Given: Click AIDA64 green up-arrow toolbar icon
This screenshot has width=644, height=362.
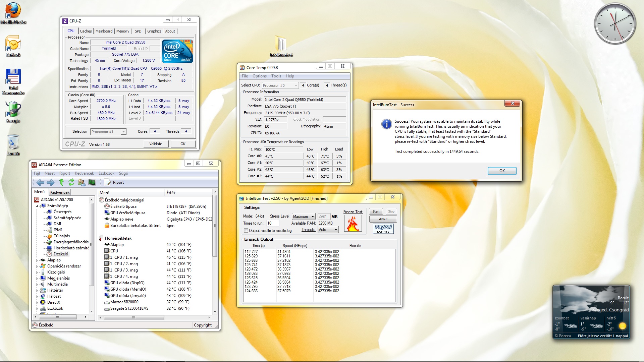Looking at the screenshot, I should point(61,182).
